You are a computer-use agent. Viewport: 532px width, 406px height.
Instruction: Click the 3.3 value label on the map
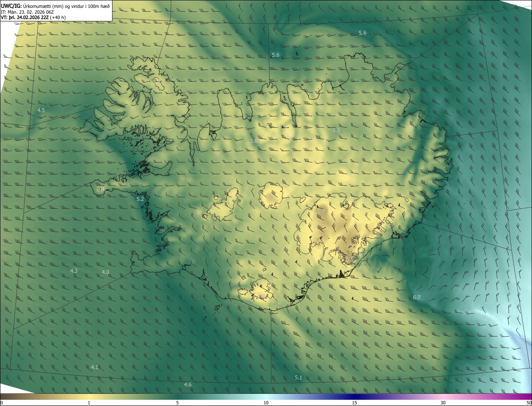coord(336,130)
